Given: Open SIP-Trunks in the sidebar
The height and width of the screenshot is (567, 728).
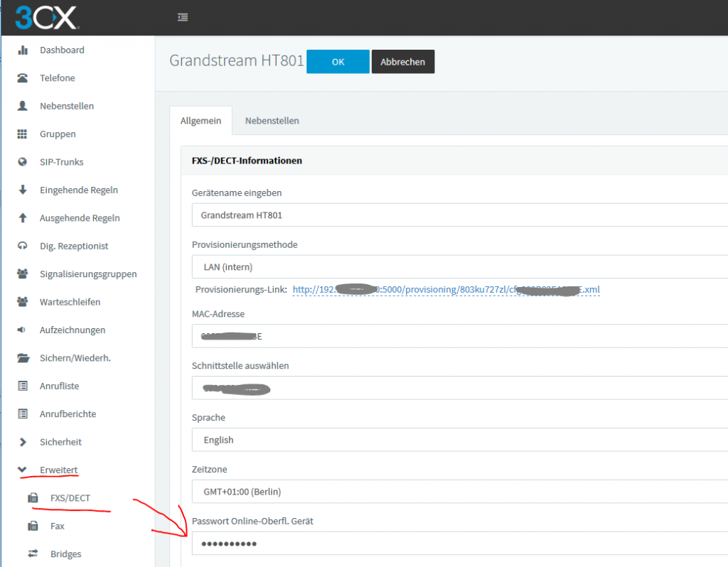Looking at the screenshot, I should pos(62,162).
